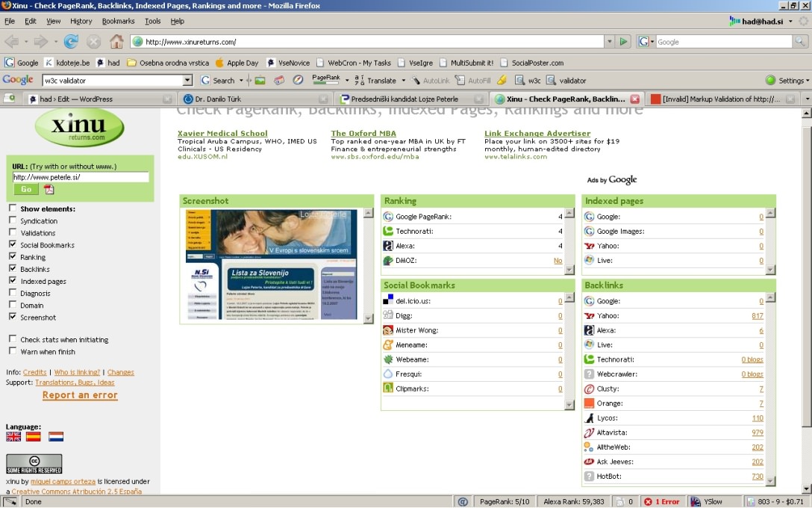Click the Google toolbar highlighter icon
812x508 pixels.
[x=502, y=81]
